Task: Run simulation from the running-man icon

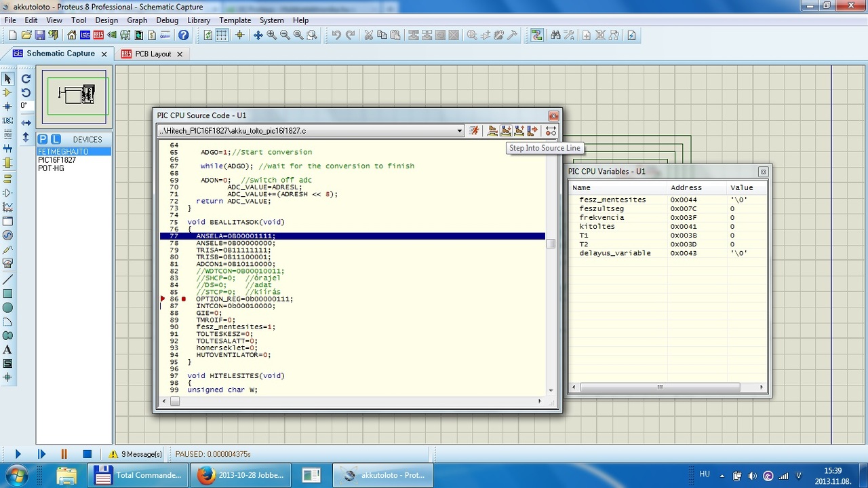Action: 474,131
